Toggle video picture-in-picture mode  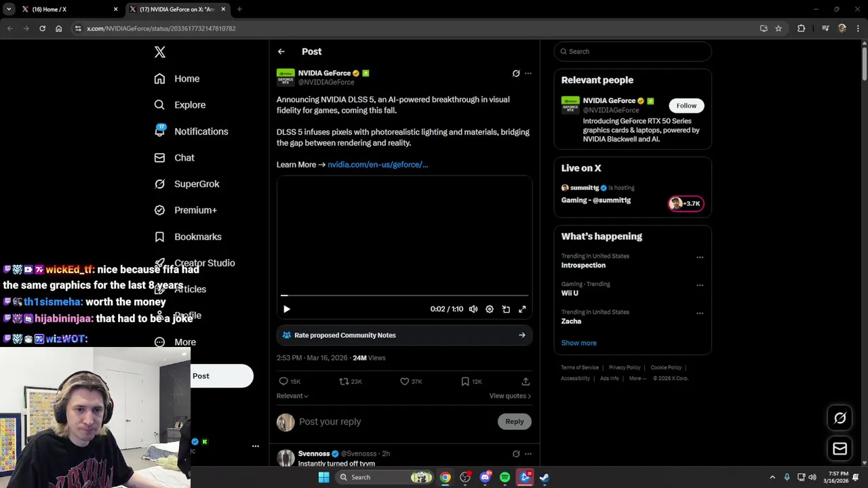click(506, 309)
